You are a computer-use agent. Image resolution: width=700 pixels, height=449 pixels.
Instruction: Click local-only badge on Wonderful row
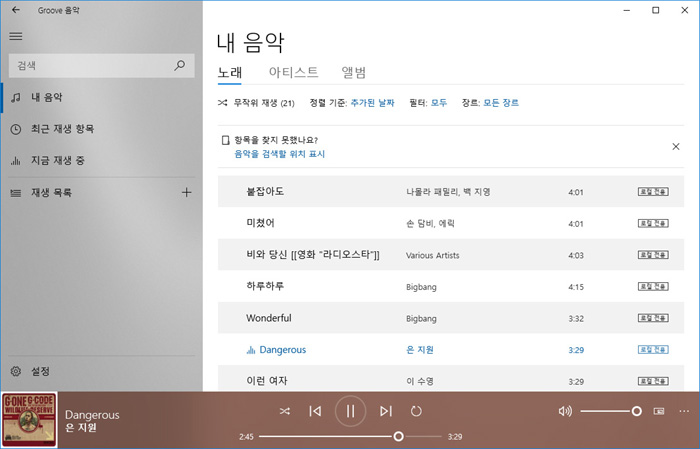(x=653, y=318)
